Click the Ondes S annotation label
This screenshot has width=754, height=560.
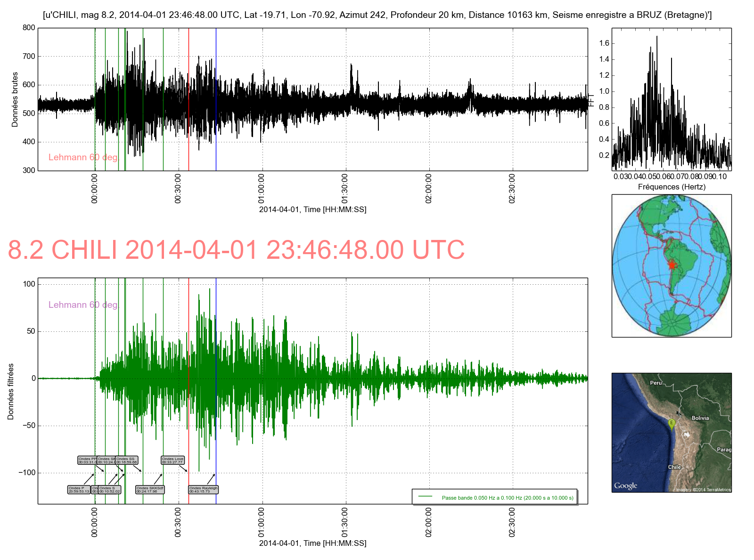109,490
